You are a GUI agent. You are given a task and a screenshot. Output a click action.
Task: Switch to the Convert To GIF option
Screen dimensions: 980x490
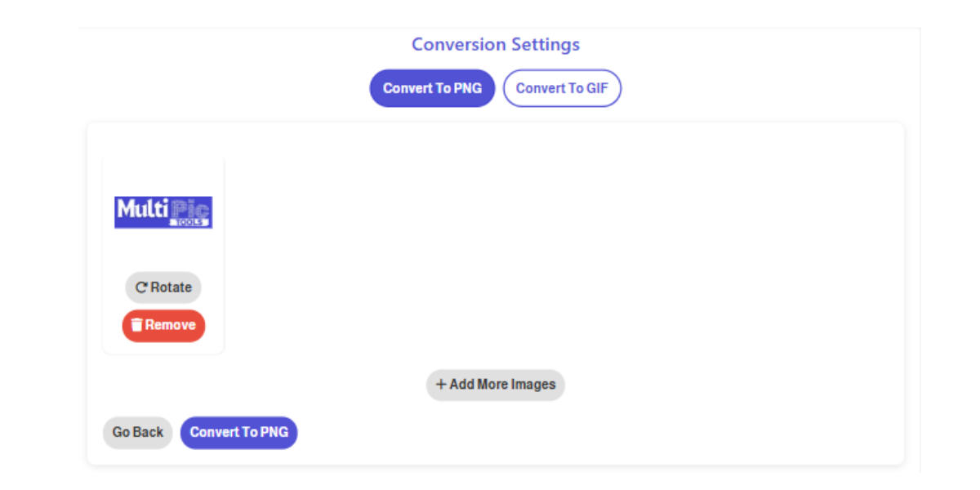562,88
